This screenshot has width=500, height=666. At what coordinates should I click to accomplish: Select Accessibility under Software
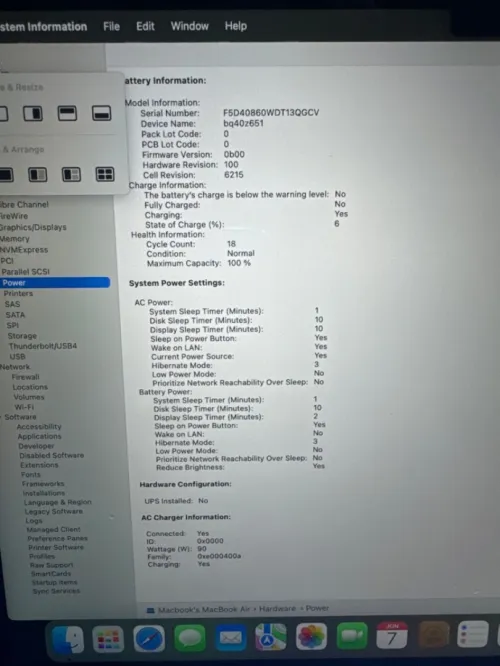tap(39, 426)
